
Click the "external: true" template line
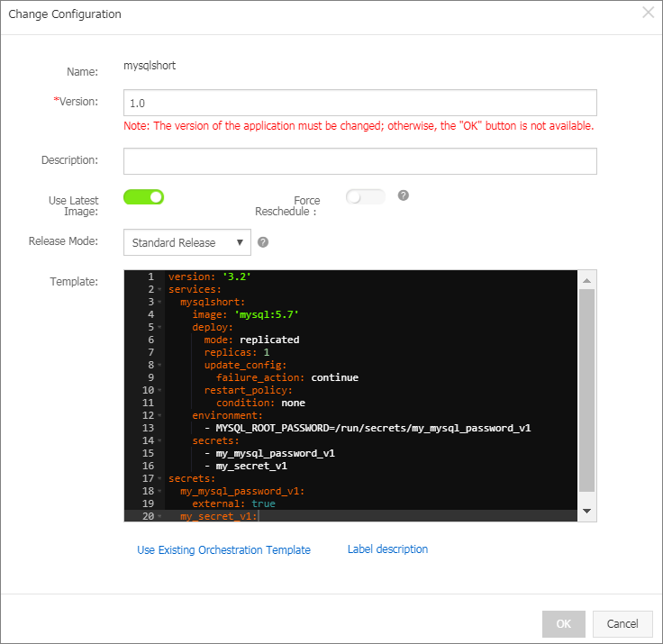(x=233, y=503)
